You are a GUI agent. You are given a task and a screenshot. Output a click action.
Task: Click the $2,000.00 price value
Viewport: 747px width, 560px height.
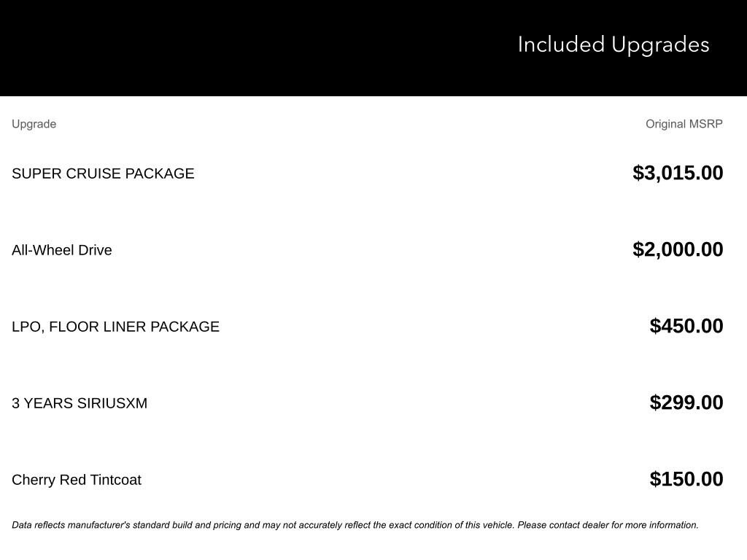[678, 249]
